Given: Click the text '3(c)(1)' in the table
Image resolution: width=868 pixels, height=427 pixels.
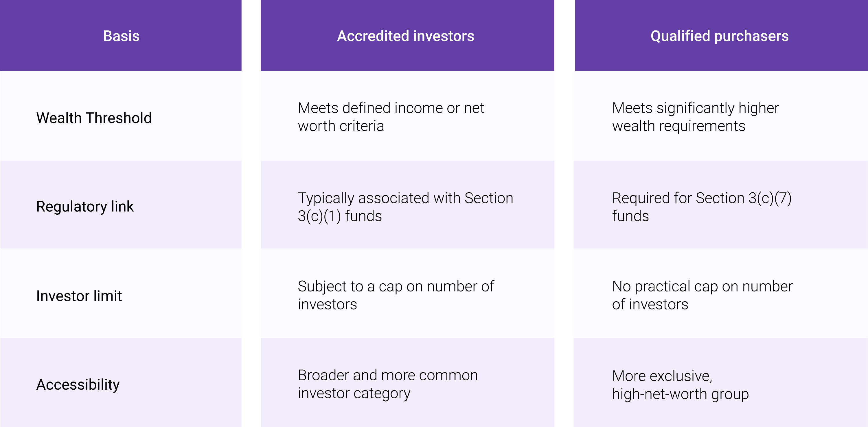Looking at the screenshot, I should [x=319, y=216].
